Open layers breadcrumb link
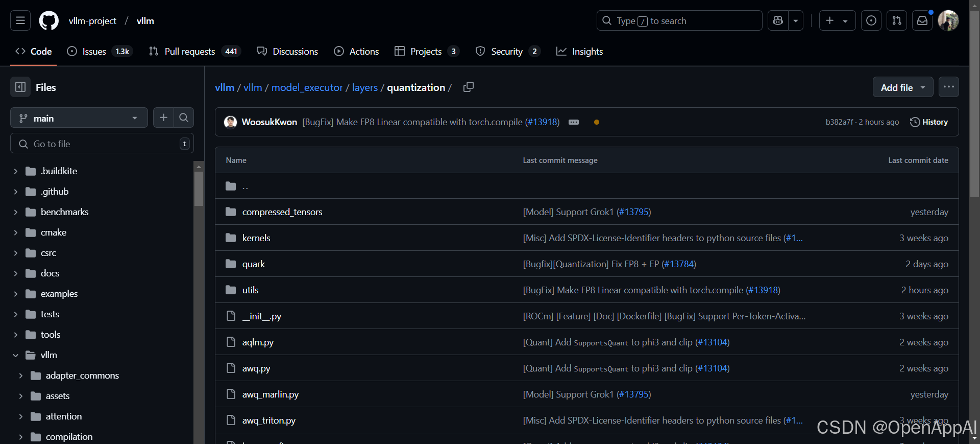This screenshot has width=980, height=444. coord(365,87)
